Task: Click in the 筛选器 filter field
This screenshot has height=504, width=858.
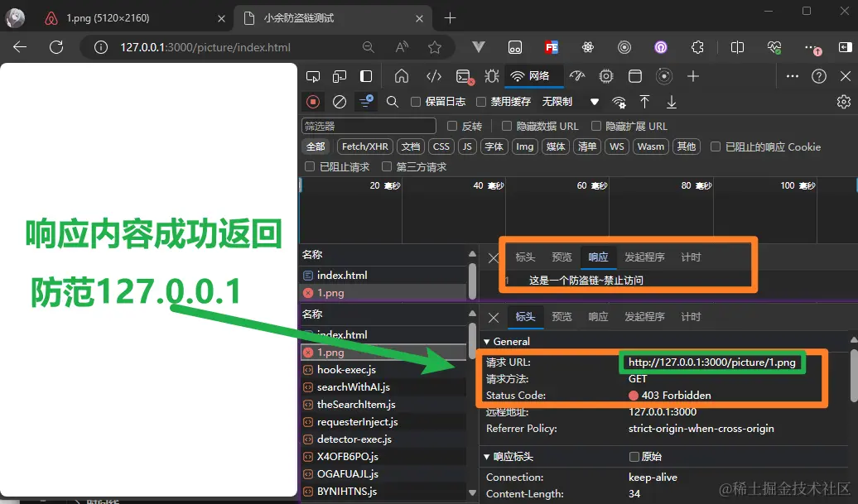Action: coord(369,127)
